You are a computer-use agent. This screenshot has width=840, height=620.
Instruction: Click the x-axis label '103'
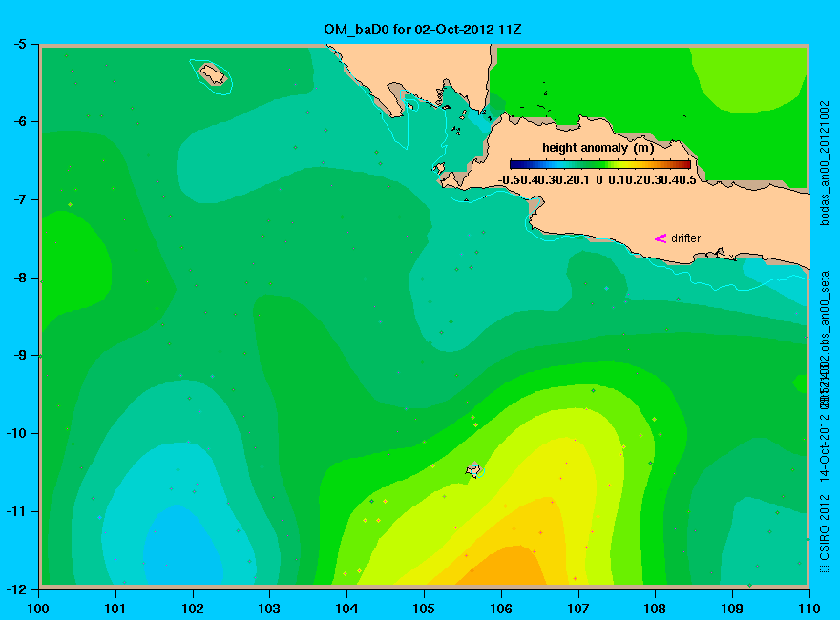click(269, 609)
